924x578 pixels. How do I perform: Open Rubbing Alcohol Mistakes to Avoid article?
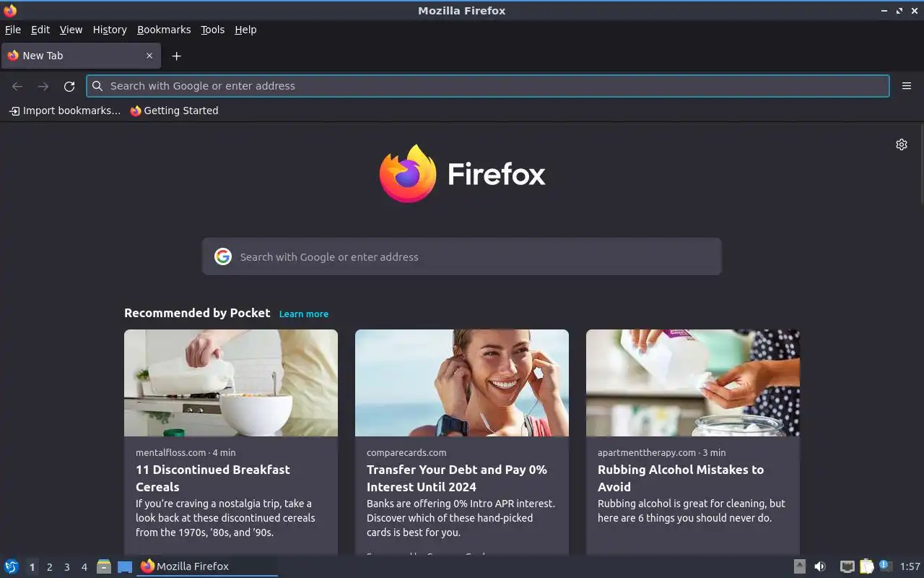click(681, 478)
